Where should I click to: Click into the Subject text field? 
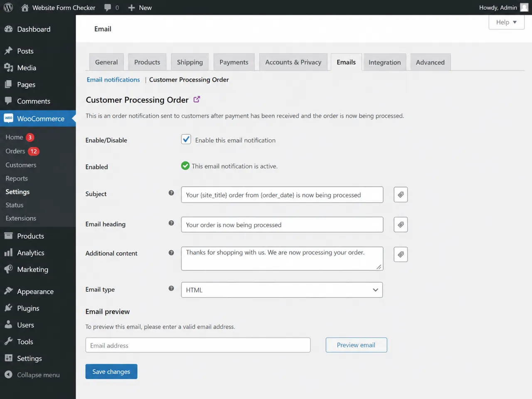coord(282,195)
